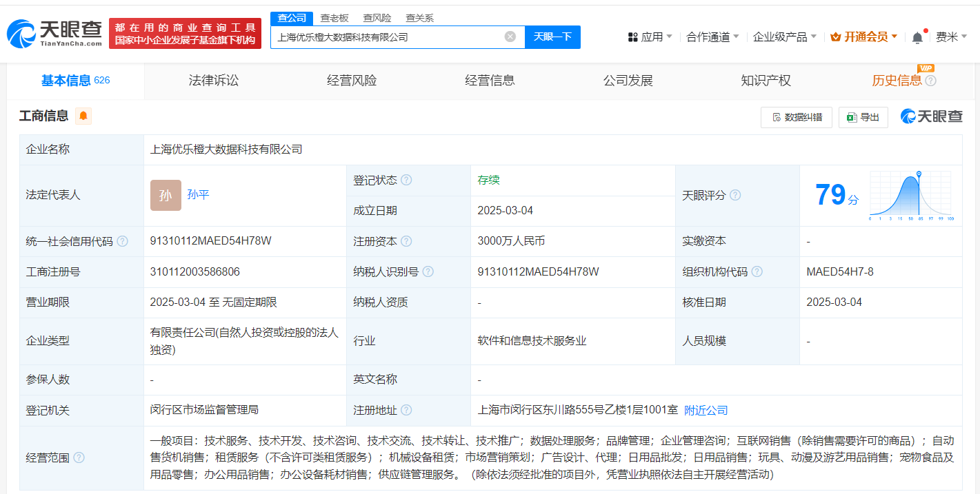980x494 pixels.
Task: Switch to the 法律诉讼 tab
Action: pos(214,81)
